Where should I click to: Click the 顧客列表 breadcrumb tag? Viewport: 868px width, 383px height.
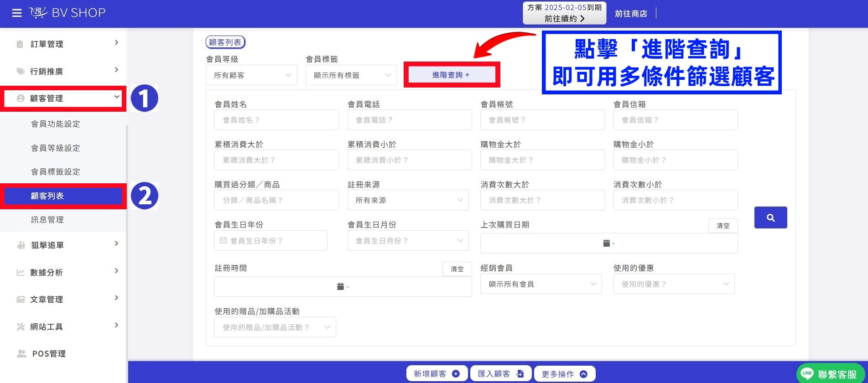point(225,42)
